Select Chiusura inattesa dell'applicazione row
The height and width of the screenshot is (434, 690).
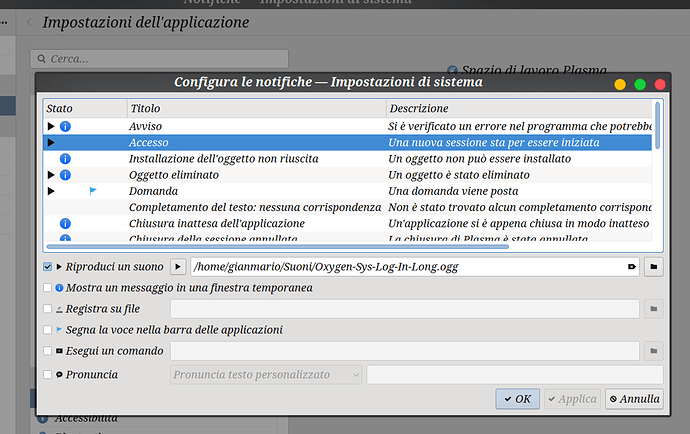pyautogui.click(x=348, y=224)
